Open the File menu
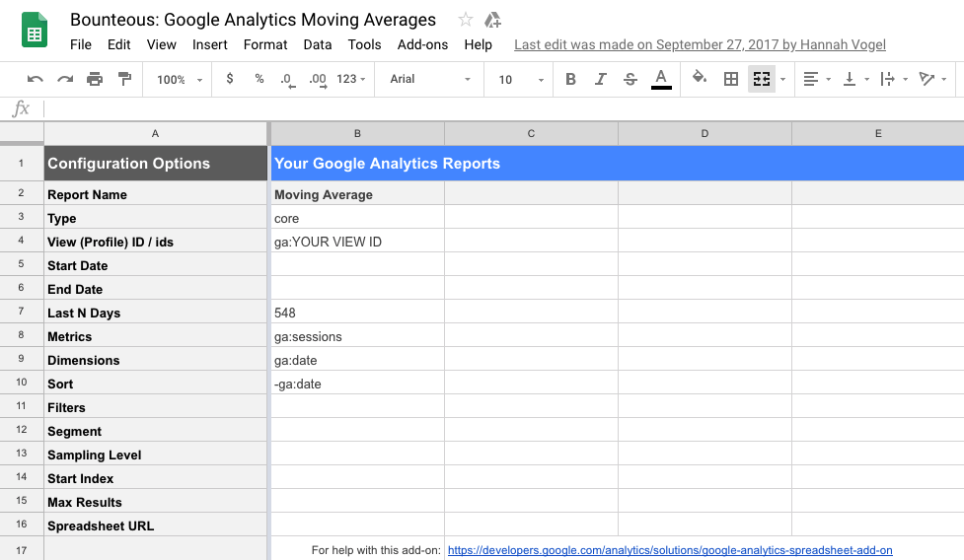 click(81, 44)
